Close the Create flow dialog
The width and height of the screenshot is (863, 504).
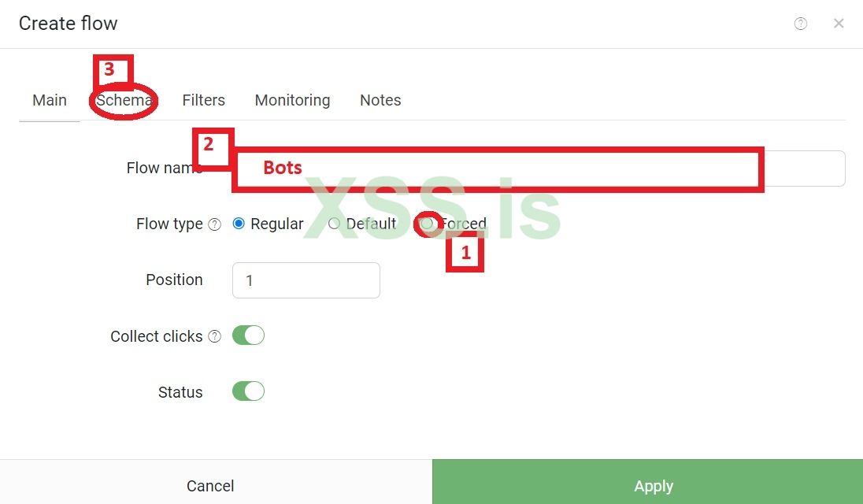(839, 24)
